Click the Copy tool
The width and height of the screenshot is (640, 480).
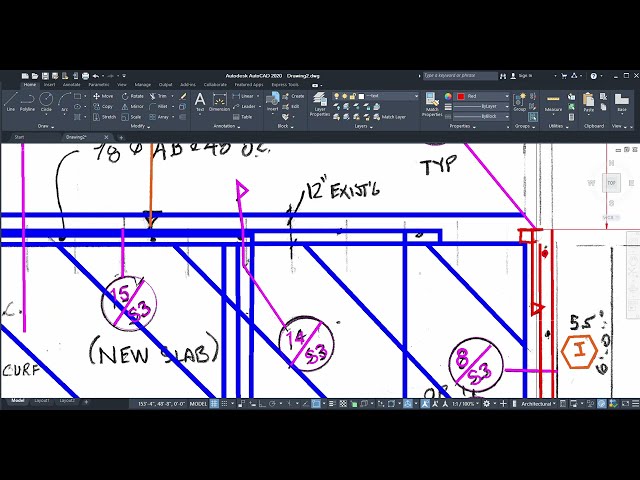coord(103,107)
